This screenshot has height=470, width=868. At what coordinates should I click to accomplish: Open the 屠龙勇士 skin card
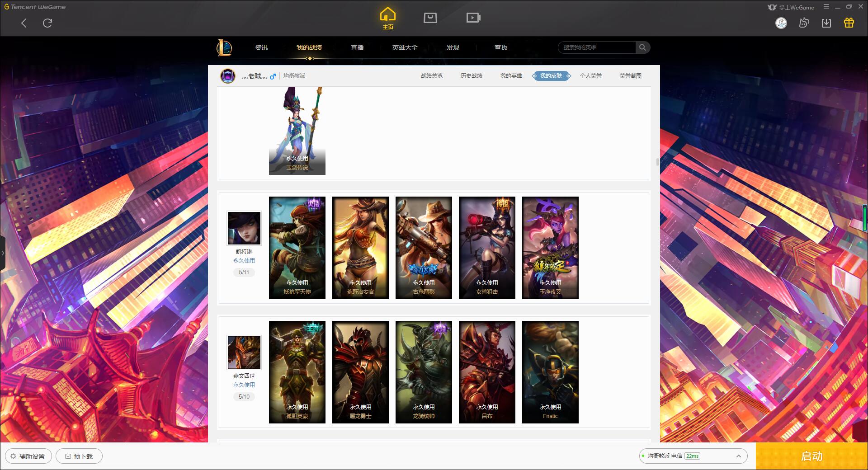(360, 372)
